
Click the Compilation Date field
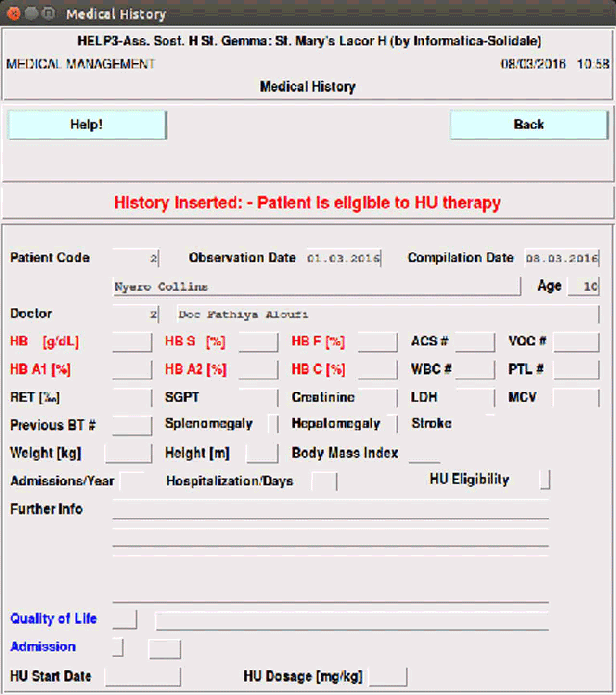pyautogui.click(x=562, y=258)
